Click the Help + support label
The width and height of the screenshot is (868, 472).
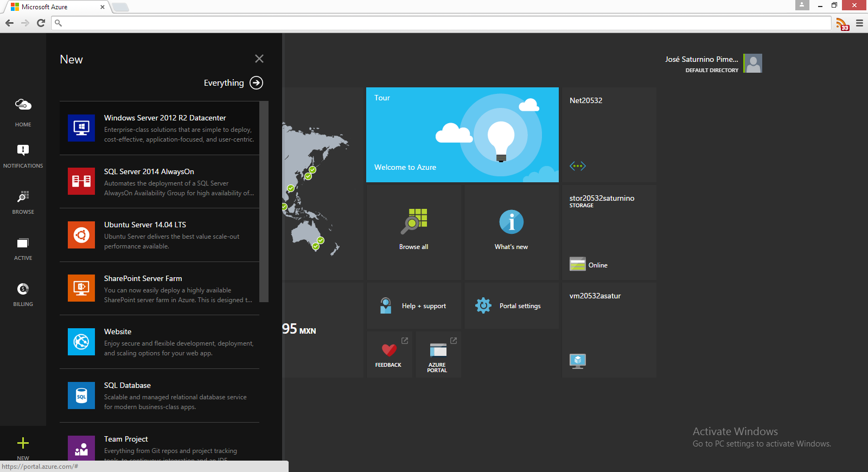(x=424, y=306)
